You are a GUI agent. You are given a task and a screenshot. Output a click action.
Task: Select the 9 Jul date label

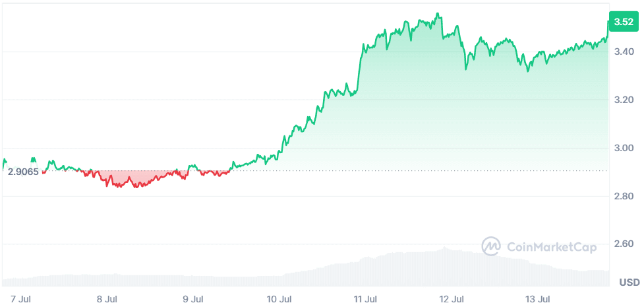[192, 299]
